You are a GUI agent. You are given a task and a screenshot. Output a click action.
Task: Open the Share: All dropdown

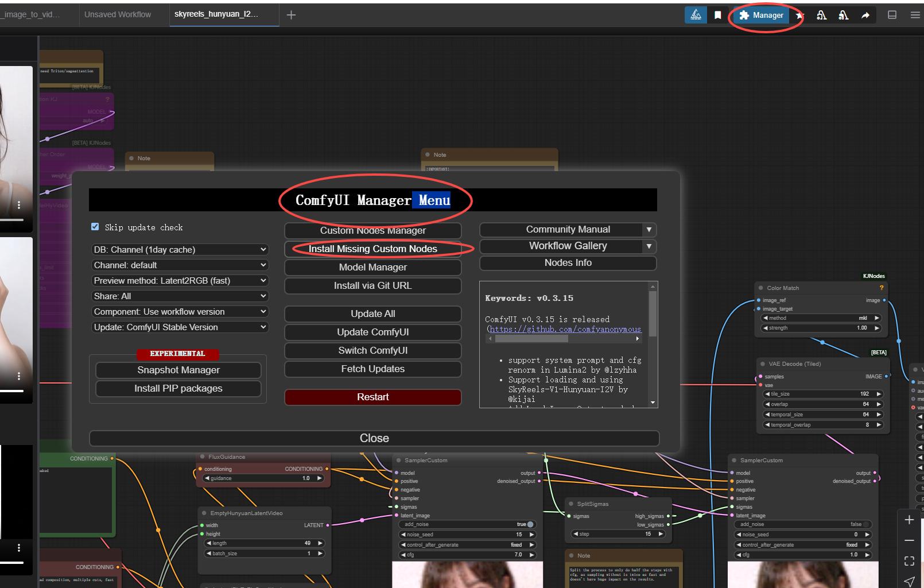coord(180,296)
